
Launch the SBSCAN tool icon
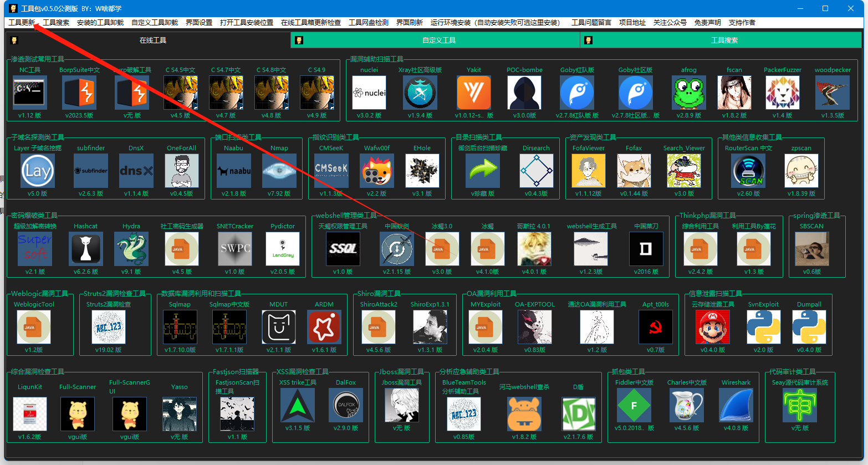point(812,249)
